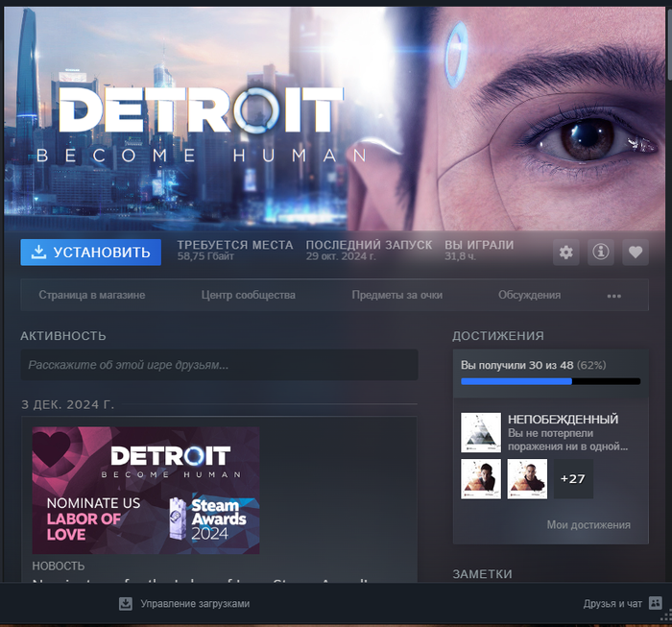
Task: Click the 58,75 Гбайт required space value
Action: (205, 256)
